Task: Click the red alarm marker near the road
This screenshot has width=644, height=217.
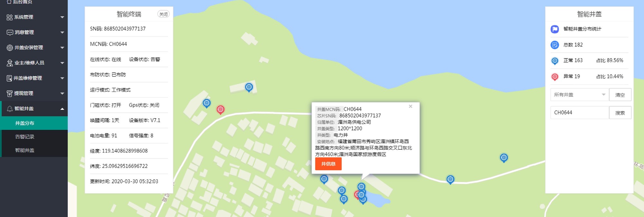Action: coord(220,110)
